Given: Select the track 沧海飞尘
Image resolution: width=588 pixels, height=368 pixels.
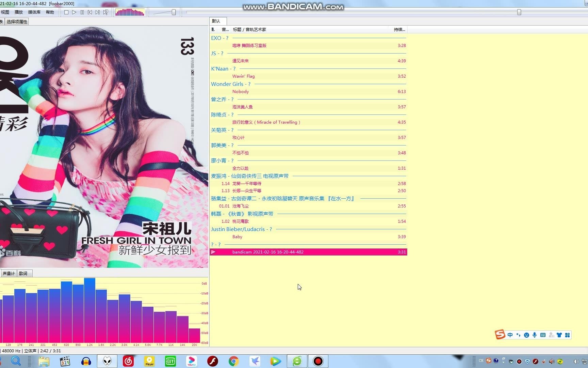Looking at the screenshot, I should 308,206.
